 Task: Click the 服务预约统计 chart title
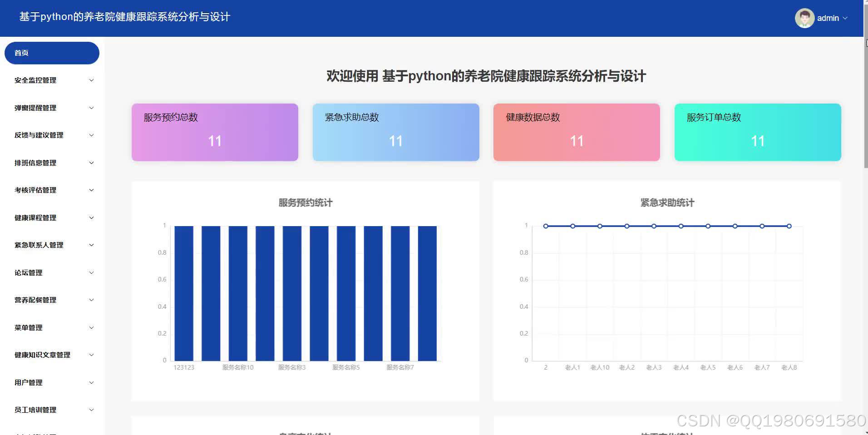tap(306, 203)
